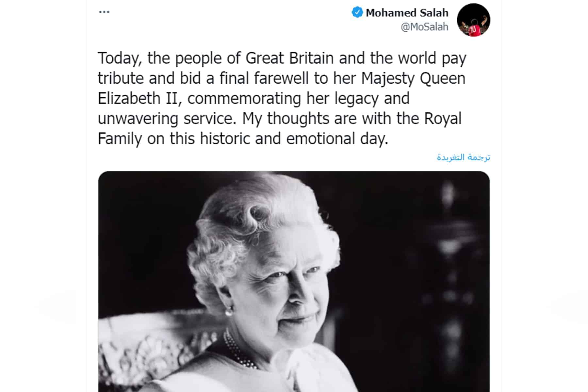Click the Arabic translate tweet link
Screen dimensions: 588x392
coord(463,157)
